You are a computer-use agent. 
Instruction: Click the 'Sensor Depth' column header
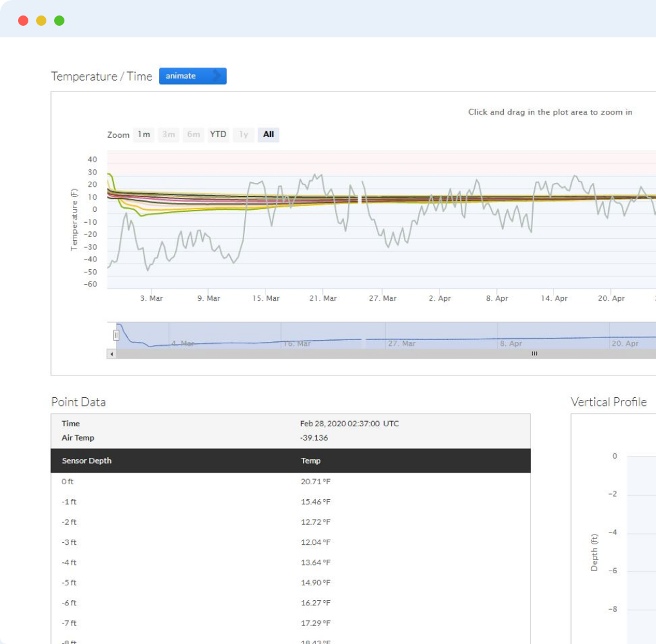click(86, 461)
